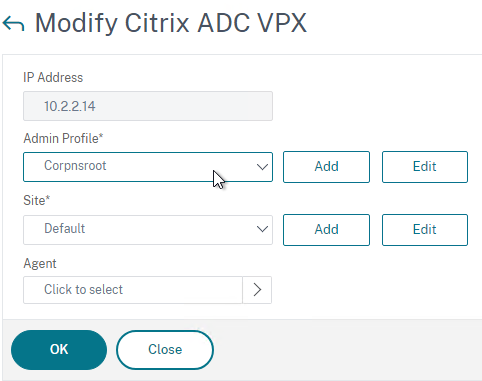The width and height of the screenshot is (482, 381).
Task: Click the Agent field label
Action: point(40,264)
